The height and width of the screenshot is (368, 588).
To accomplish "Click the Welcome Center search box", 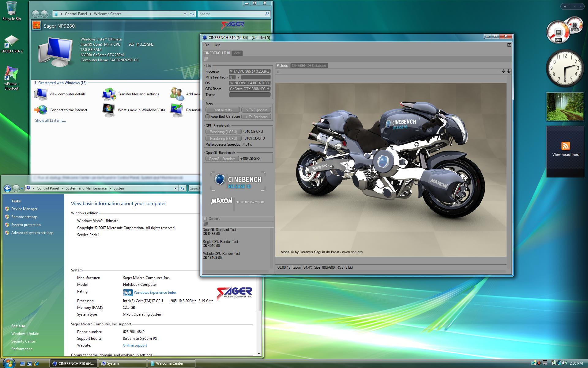I will 234,14.
